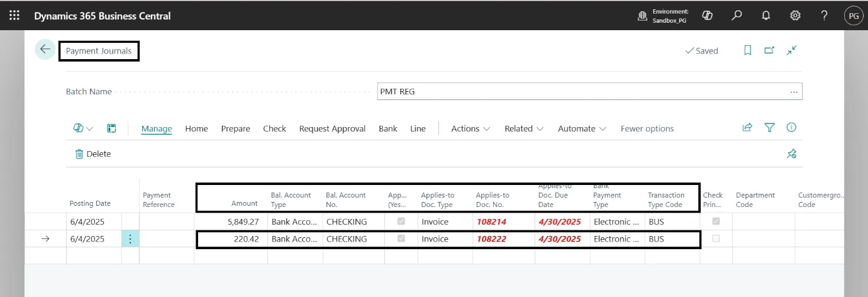Screen dimensions: 868x297
Task: Open the Request Approval menu
Action: (332, 128)
